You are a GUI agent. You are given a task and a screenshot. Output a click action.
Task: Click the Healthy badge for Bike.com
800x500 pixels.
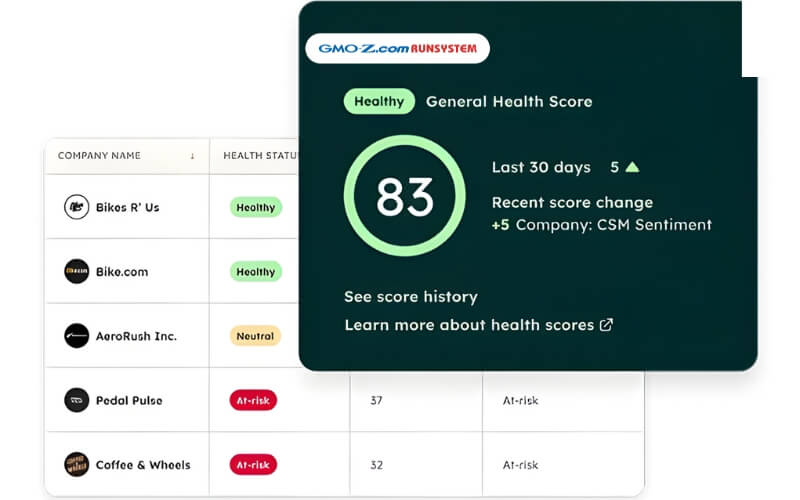(x=256, y=271)
